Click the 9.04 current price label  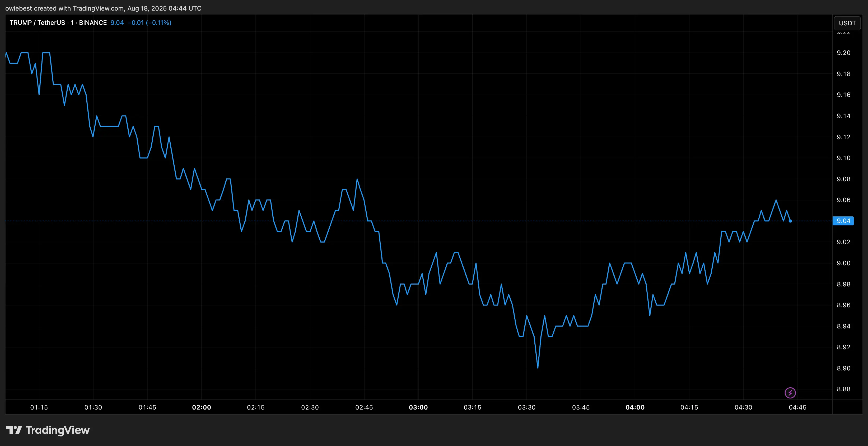[x=843, y=221]
